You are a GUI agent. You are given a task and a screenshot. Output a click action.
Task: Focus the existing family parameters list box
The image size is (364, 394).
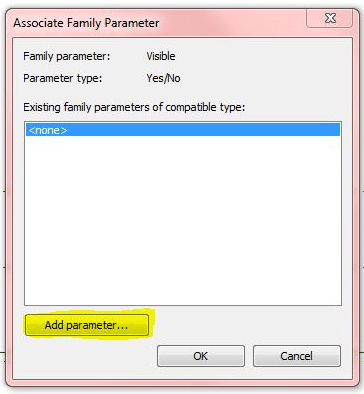click(183, 213)
